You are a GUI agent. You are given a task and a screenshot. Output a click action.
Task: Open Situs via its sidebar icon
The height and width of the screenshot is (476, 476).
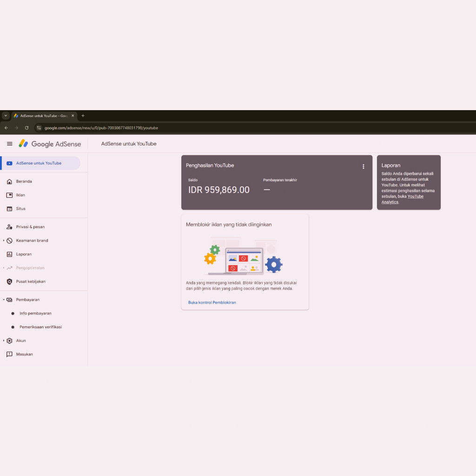(10, 209)
